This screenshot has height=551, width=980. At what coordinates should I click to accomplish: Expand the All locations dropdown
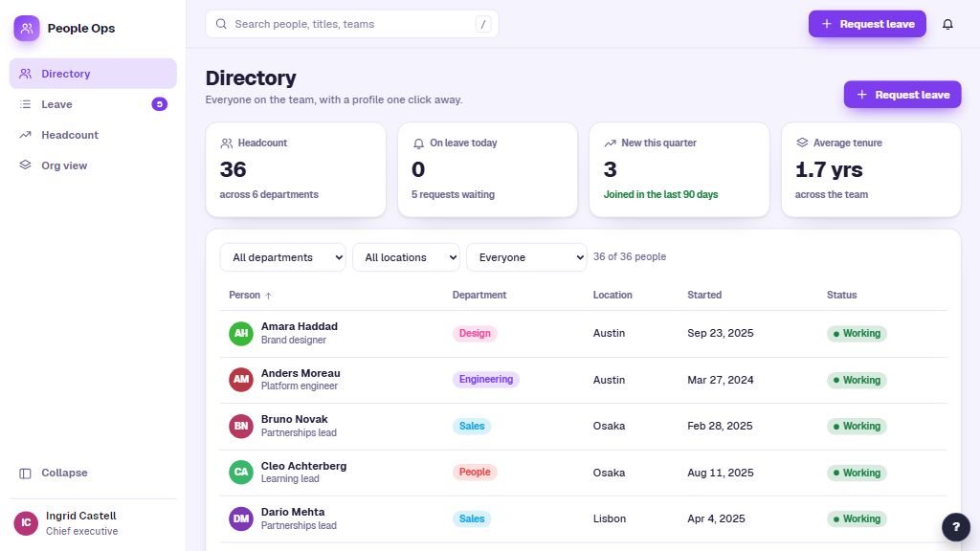406,257
